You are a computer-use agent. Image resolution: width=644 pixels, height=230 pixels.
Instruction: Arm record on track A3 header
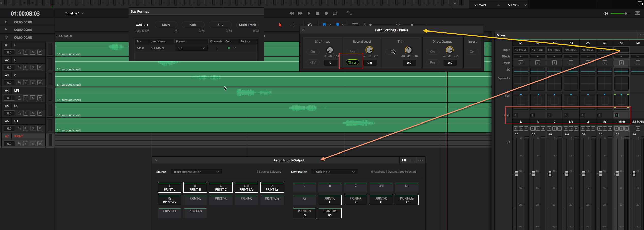26,83
